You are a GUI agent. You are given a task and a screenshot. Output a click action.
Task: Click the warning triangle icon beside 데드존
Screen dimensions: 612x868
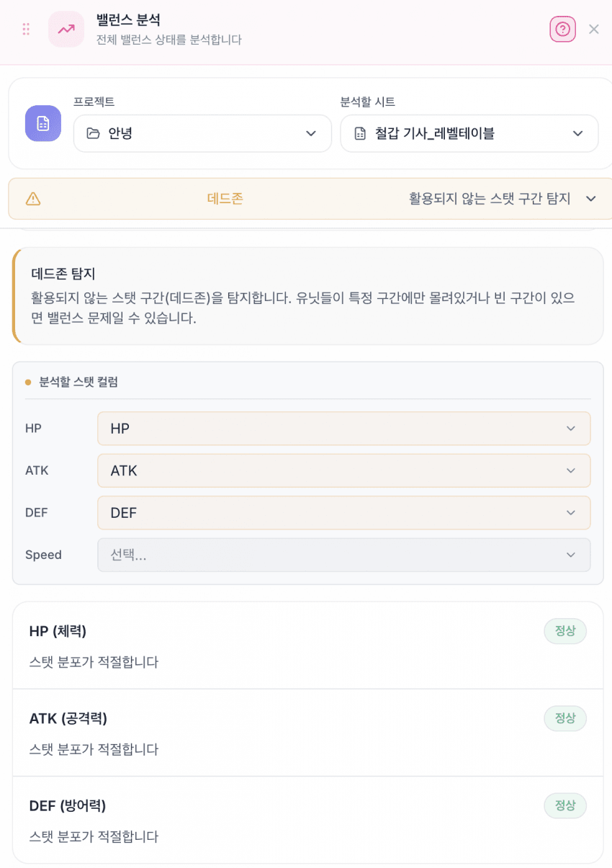(x=33, y=199)
